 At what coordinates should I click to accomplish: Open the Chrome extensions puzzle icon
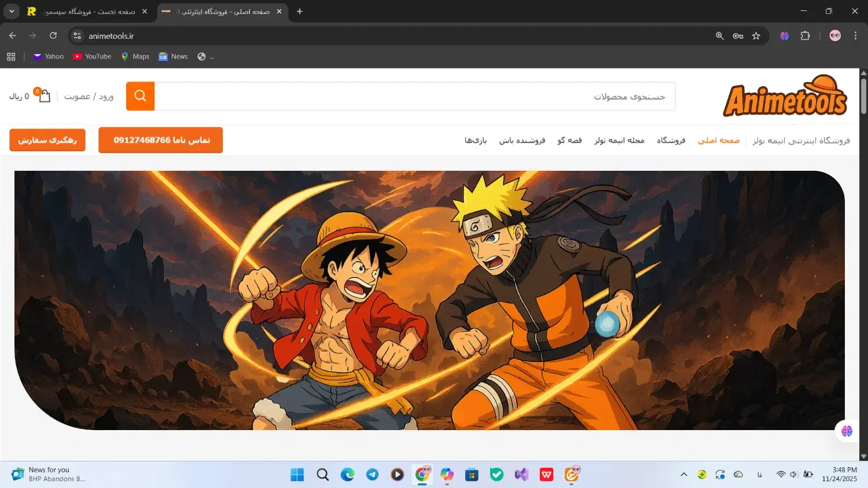(805, 36)
